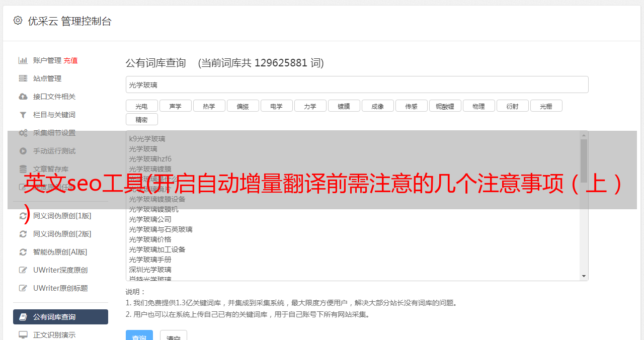Click the refresh icon beside 同义词伪原创[2版]
644x340 pixels.
click(x=23, y=234)
